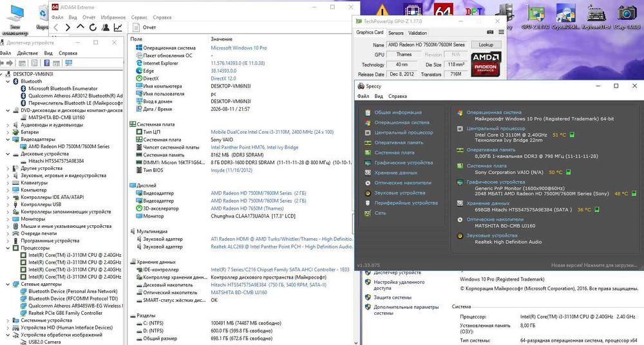Click AIDA64 up-level arrow icon
The image size is (644, 345).
coord(80,27)
